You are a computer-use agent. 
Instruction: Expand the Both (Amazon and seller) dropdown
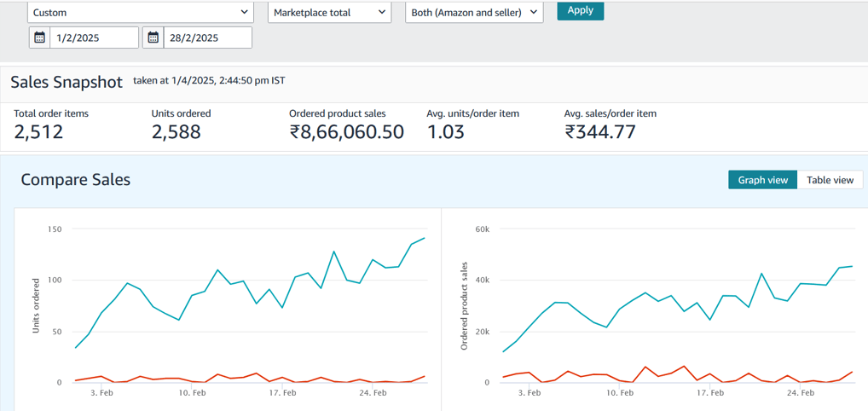tap(474, 12)
